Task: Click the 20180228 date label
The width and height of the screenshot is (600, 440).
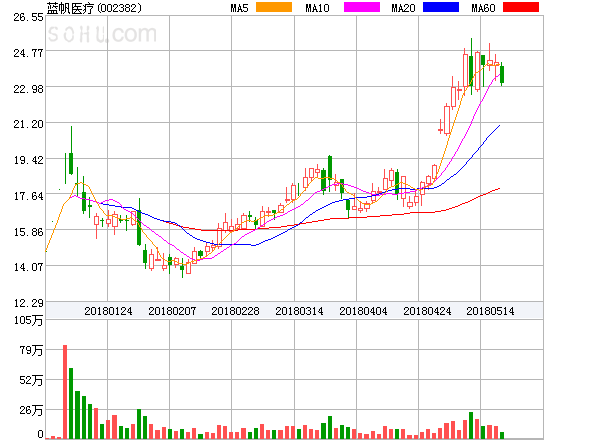Action: click(235, 311)
